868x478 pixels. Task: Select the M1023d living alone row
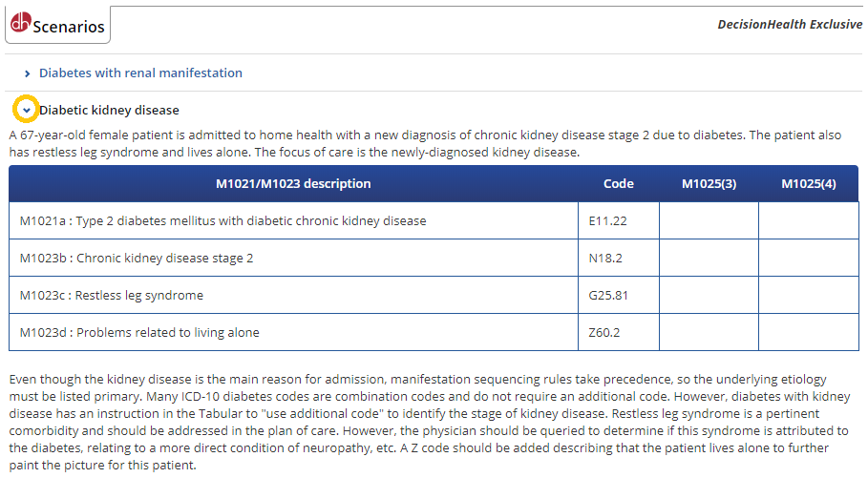[139, 333]
